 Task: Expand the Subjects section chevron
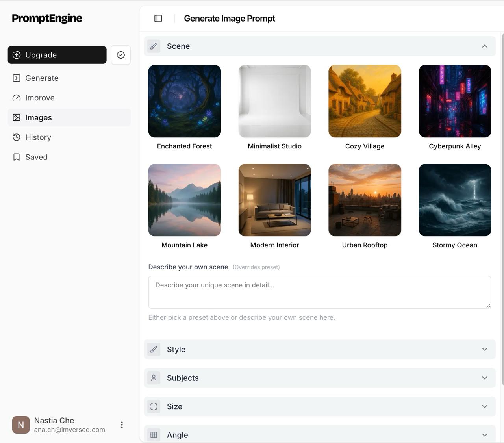coord(484,378)
